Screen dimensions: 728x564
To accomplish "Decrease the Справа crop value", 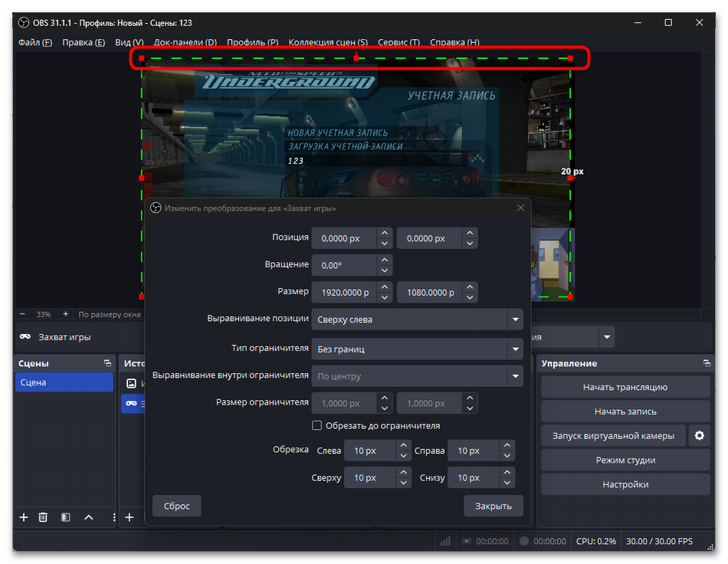I will (507, 456).
